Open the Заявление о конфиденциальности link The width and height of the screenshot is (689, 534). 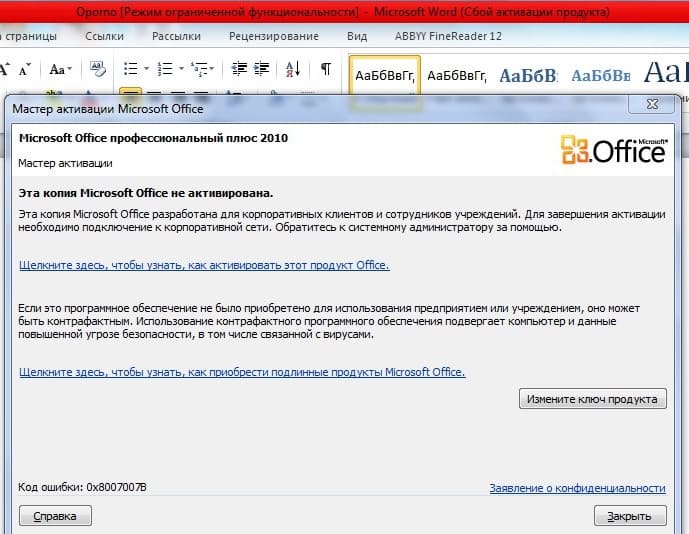click(577, 488)
